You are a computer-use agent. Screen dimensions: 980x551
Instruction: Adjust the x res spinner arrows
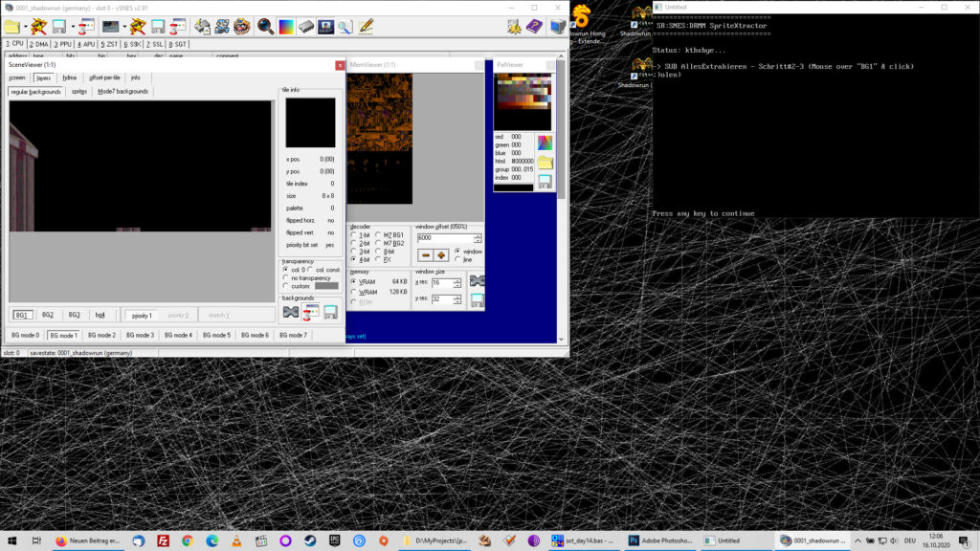pos(457,283)
